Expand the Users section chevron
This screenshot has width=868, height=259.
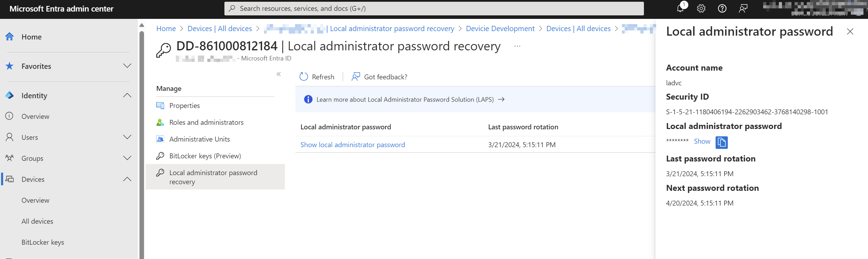[127, 137]
